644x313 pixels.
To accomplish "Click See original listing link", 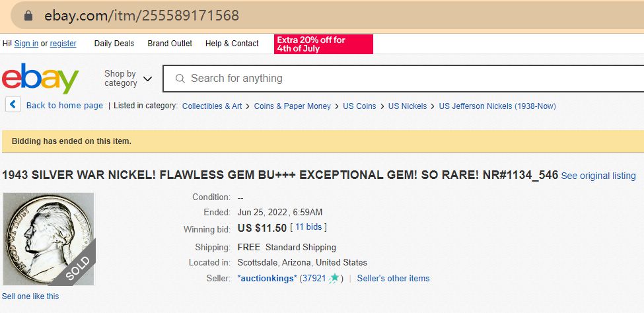I will coord(598,176).
